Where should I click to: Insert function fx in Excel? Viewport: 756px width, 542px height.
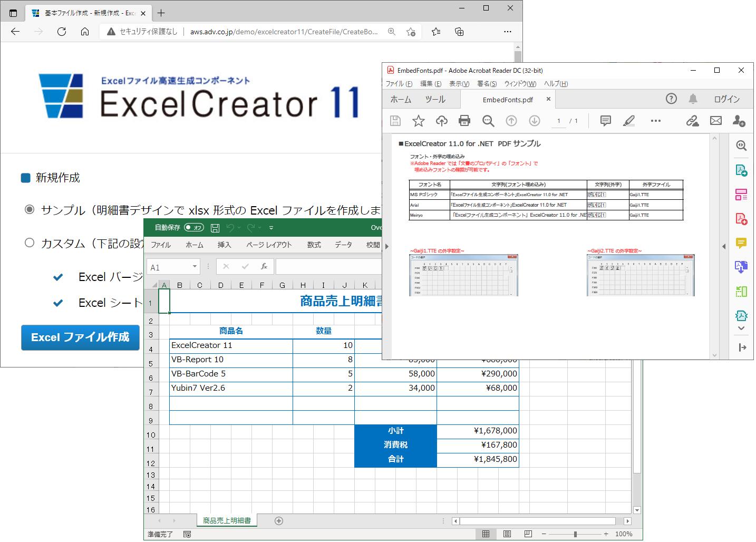[264, 267]
